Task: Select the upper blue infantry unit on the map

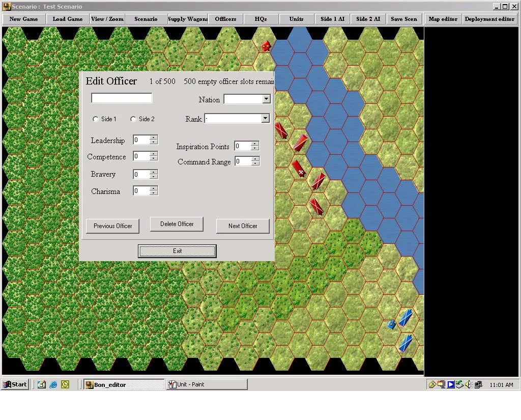Action: pyautogui.click(x=406, y=318)
